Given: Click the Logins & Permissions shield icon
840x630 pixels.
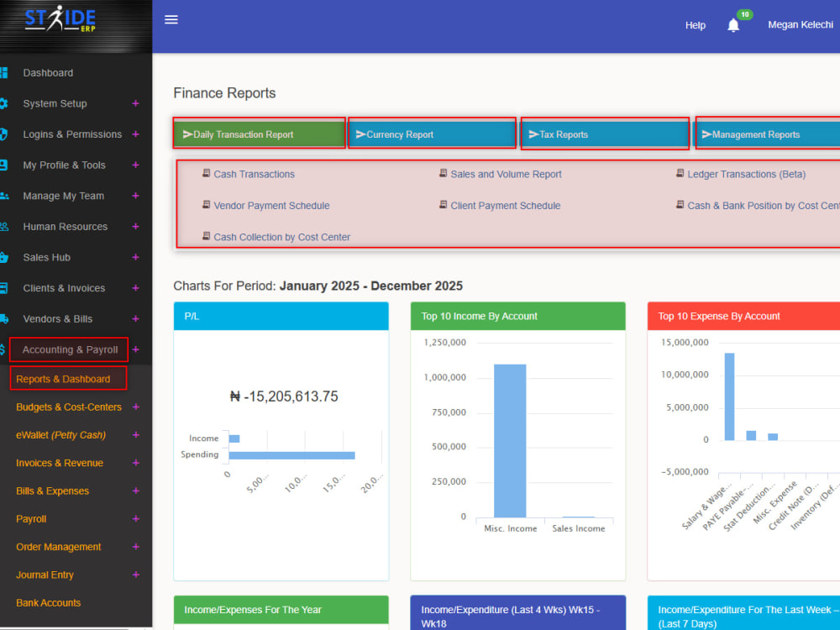Looking at the screenshot, I should pos(3,134).
